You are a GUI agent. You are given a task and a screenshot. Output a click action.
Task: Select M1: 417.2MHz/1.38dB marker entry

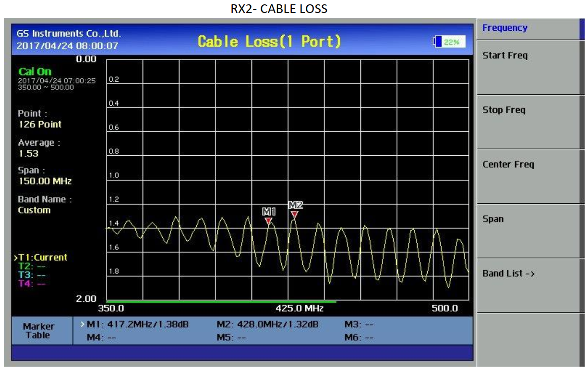[138, 324]
